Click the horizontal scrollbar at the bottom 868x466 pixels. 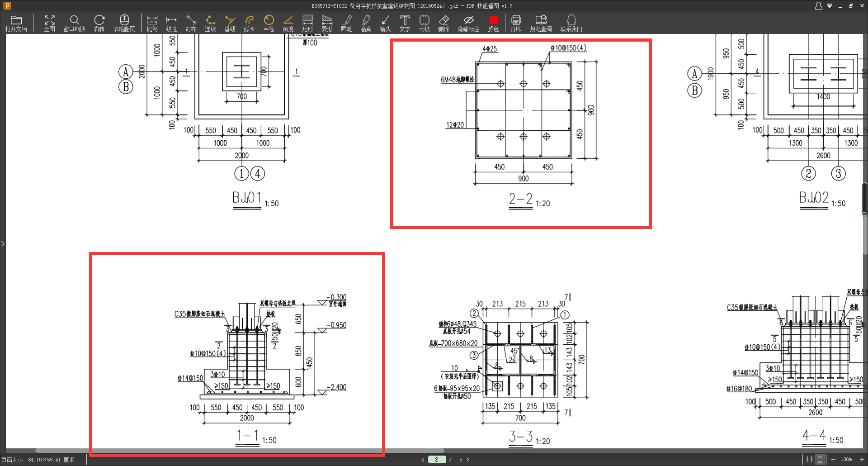pos(240,451)
